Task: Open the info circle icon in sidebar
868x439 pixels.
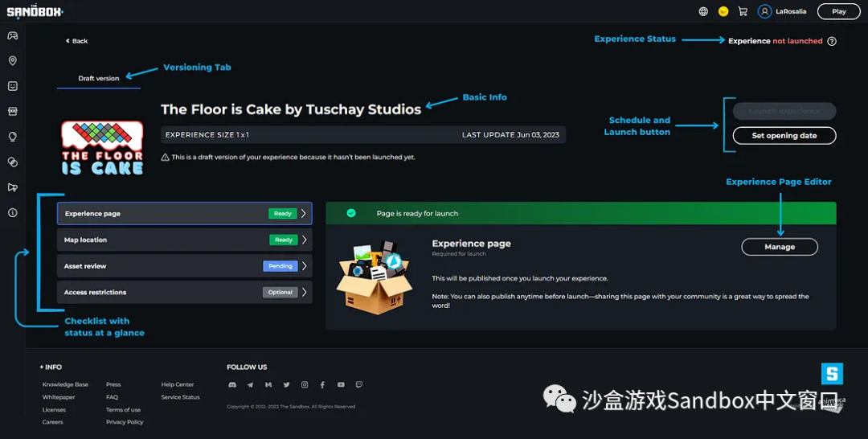Action: click(12, 212)
